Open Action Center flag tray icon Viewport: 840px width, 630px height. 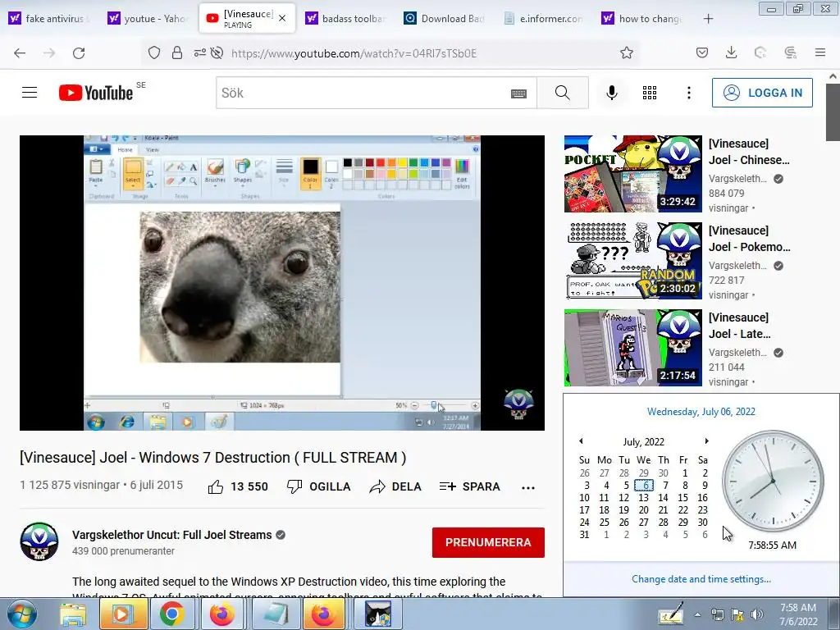click(737, 614)
